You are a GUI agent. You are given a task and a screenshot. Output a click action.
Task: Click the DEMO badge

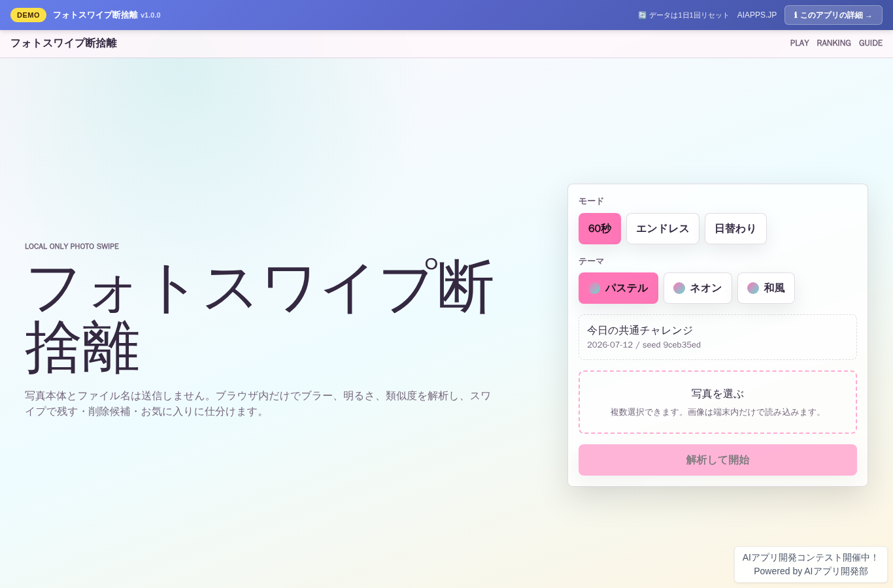28,15
